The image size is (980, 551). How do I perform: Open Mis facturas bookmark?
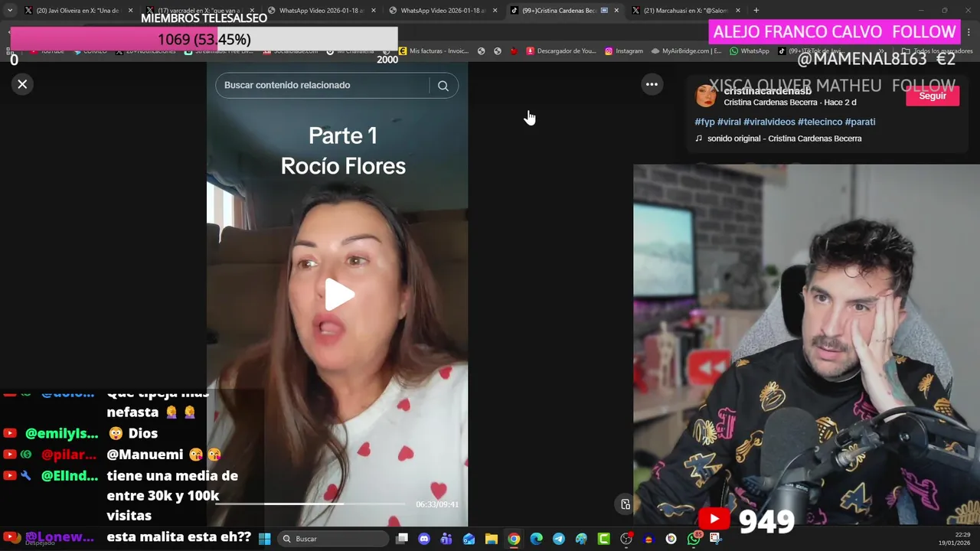[x=433, y=51]
